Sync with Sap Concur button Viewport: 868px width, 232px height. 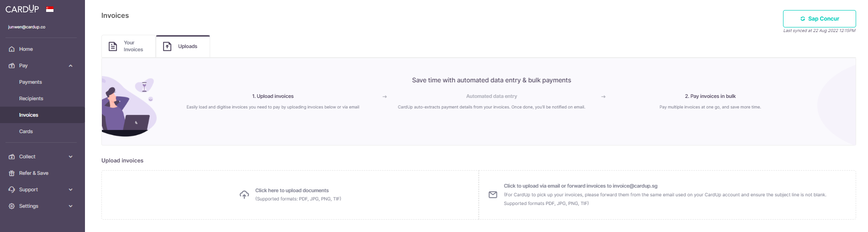pyautogui.click(x=819, y=19)
